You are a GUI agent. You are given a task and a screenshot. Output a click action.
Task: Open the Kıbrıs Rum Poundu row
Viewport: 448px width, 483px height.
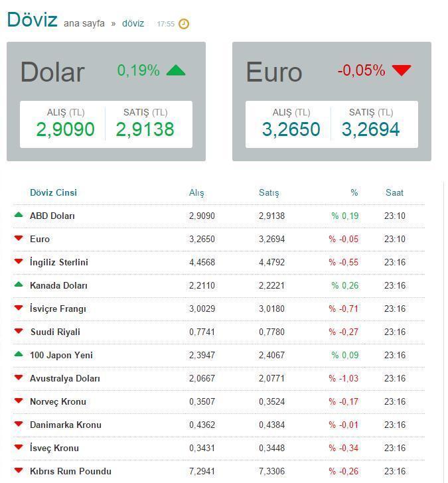coord(70,471)
